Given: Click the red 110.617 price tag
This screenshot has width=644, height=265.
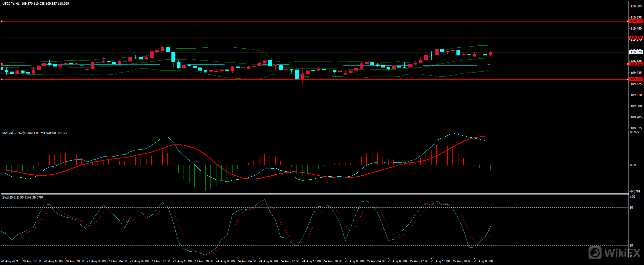Looking at the screenshot, I should (x=636, y=21).
